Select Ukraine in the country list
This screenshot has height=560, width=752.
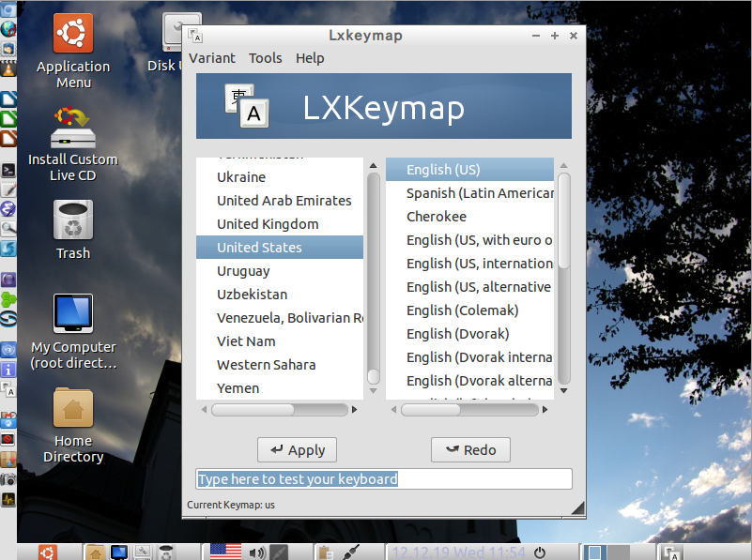tap(280, 176)
